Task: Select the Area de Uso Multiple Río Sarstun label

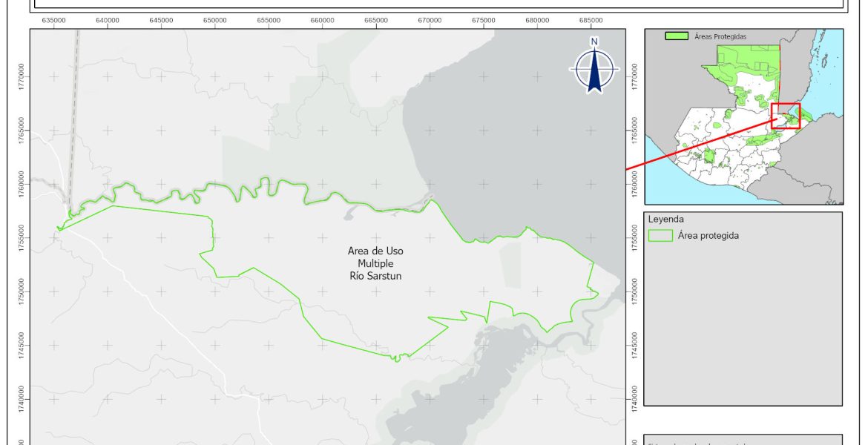Action: (x=375, y=263)
